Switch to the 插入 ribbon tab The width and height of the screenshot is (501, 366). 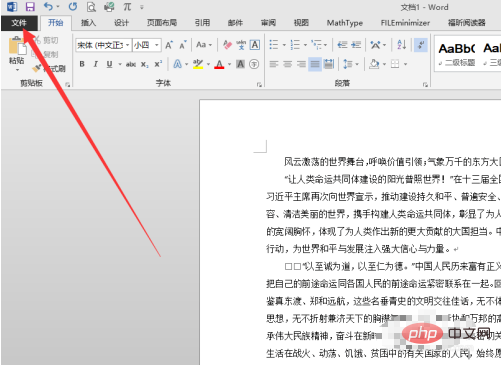pos(88,23)
